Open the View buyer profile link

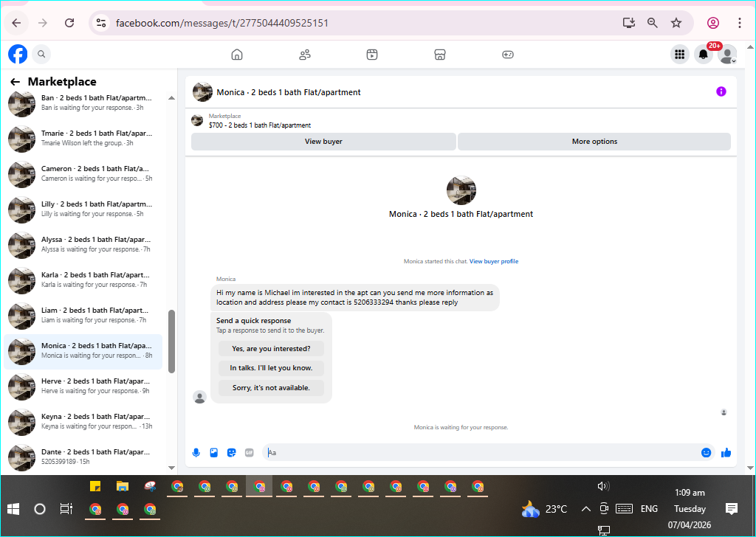[x=494, y=261]
